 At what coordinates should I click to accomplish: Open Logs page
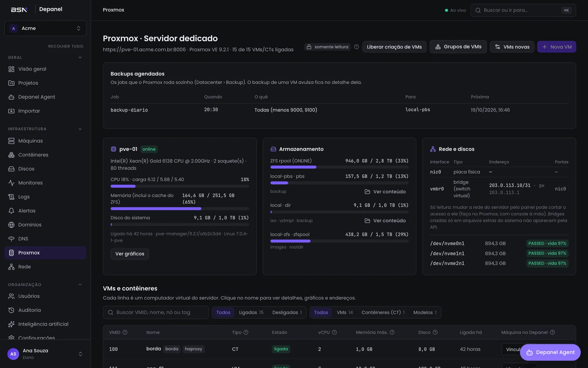[45, 197]
